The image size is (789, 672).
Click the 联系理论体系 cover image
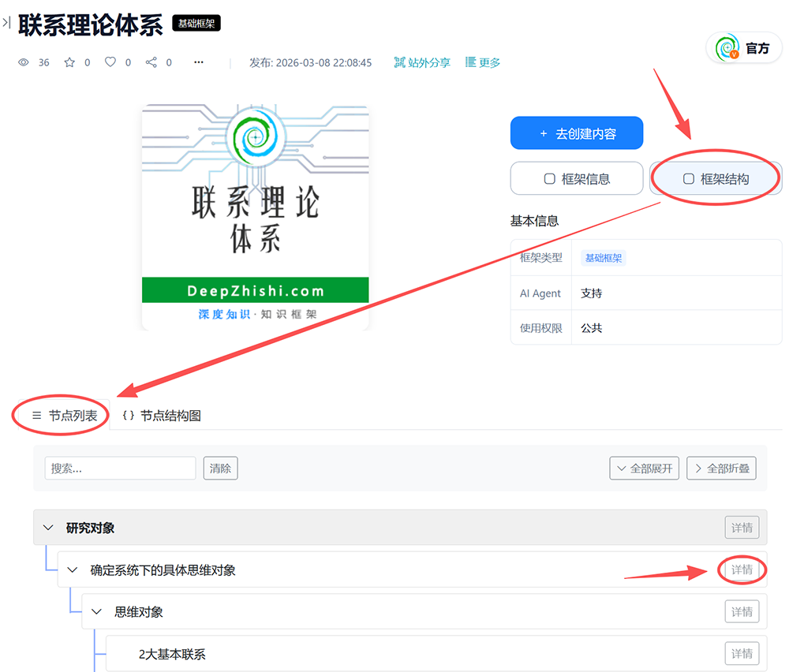(x=255, y=217)
